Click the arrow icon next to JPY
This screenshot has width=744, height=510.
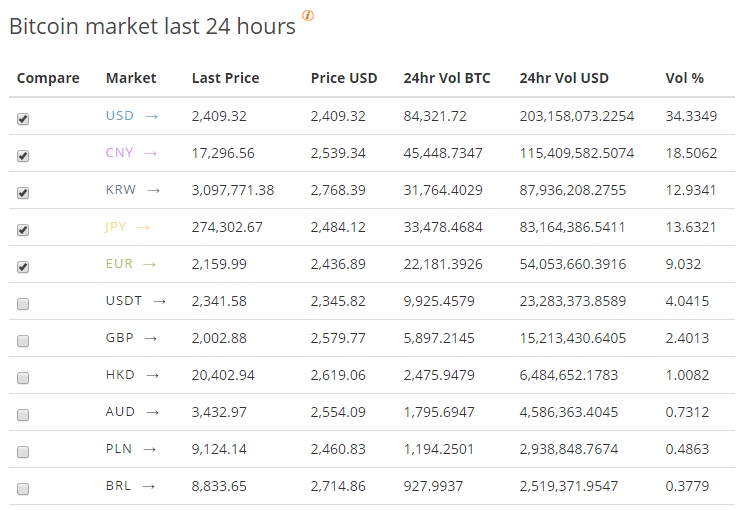143,228
